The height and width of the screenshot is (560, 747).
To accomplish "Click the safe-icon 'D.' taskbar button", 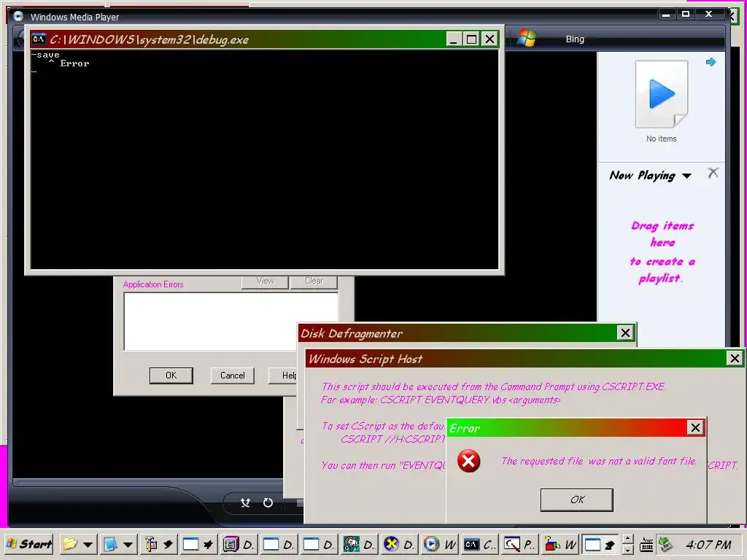I will coord(238,544).
